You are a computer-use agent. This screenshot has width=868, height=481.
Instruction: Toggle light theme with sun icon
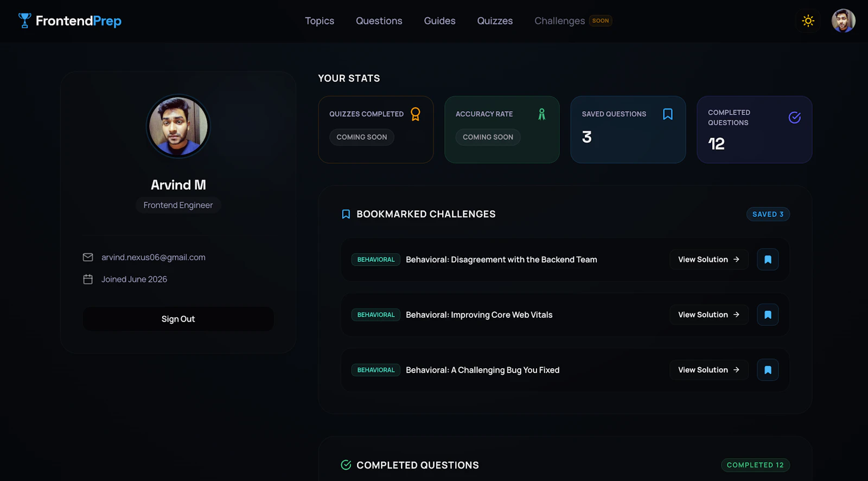point(808,21)
